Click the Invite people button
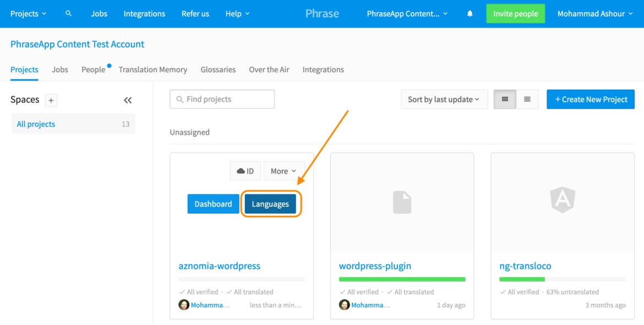This screenshot has height=325, width=644. click(x=515, y=14)
